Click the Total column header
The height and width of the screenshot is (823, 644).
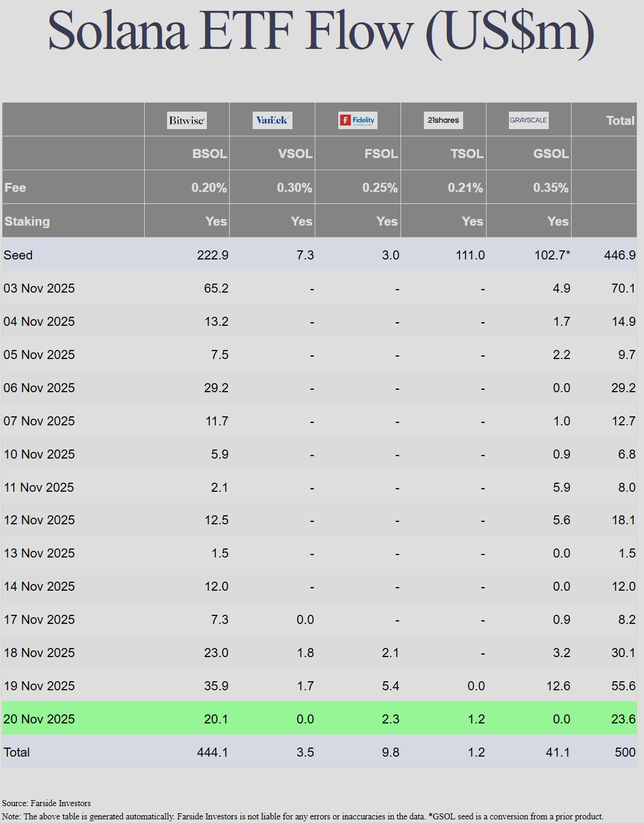click(620, 120)
